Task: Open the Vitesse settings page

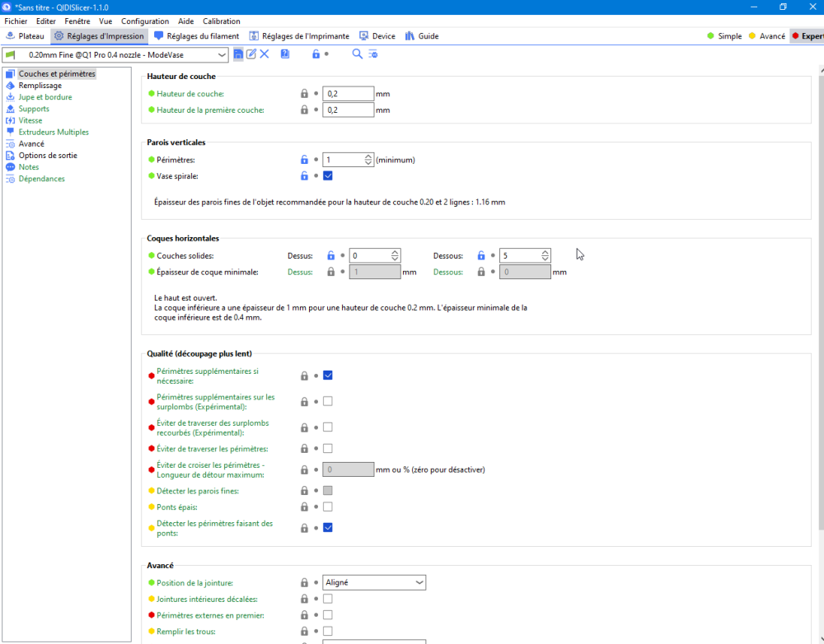Action: [x=30, y=120]
